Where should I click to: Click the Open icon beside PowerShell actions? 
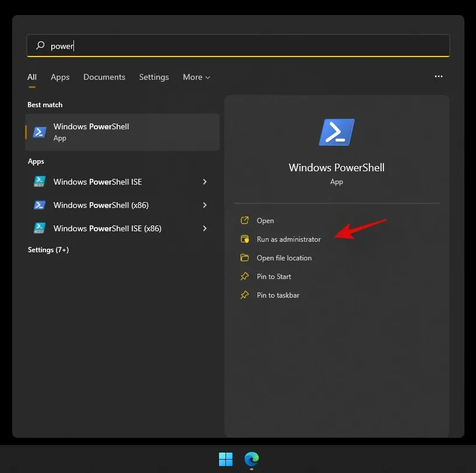(244, 221)
